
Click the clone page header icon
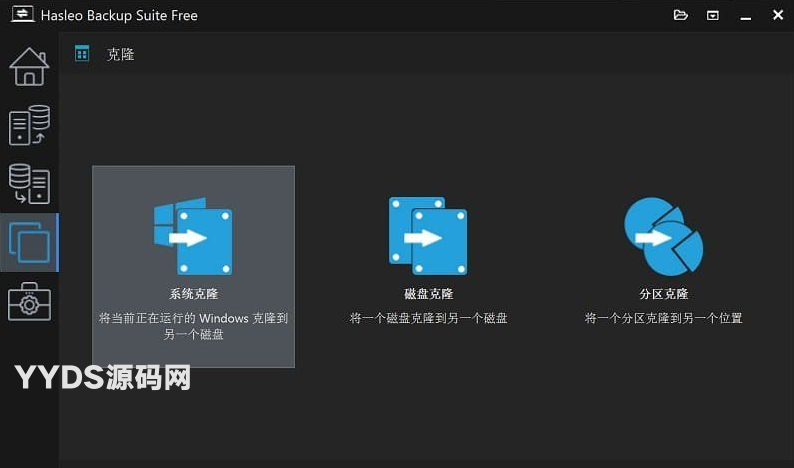83,53
